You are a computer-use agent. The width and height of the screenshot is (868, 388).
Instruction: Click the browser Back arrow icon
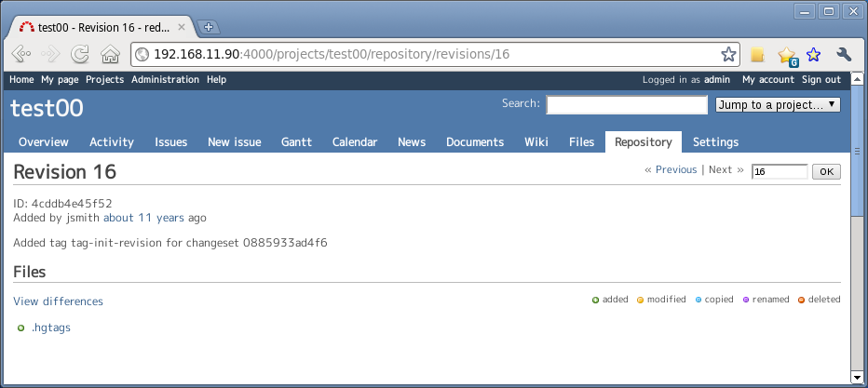[x=21, y=54]
